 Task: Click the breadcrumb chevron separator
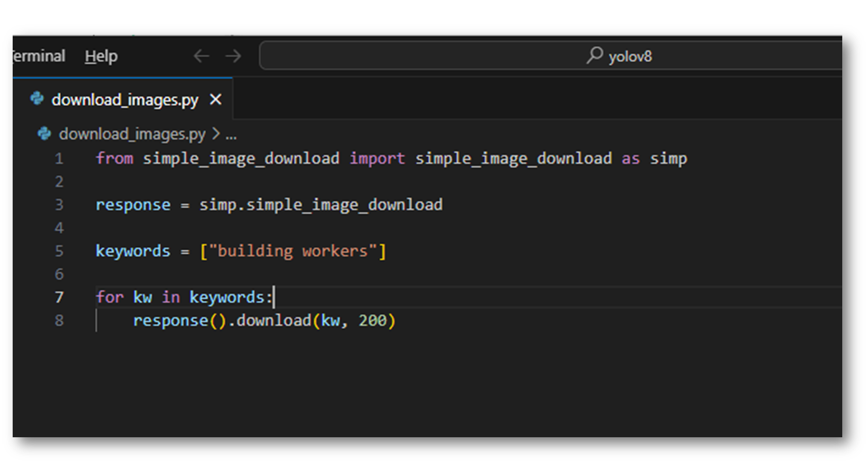coord(216,134)
